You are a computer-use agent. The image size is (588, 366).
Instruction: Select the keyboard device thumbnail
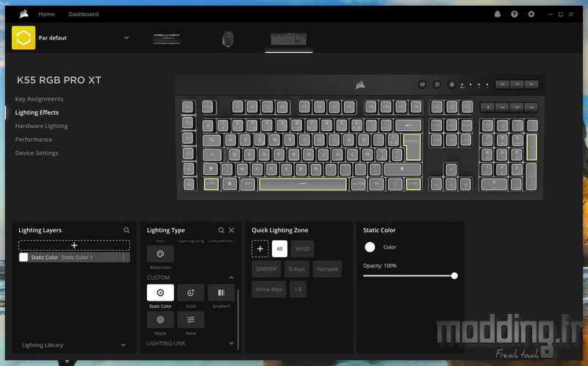click(289, 39)
